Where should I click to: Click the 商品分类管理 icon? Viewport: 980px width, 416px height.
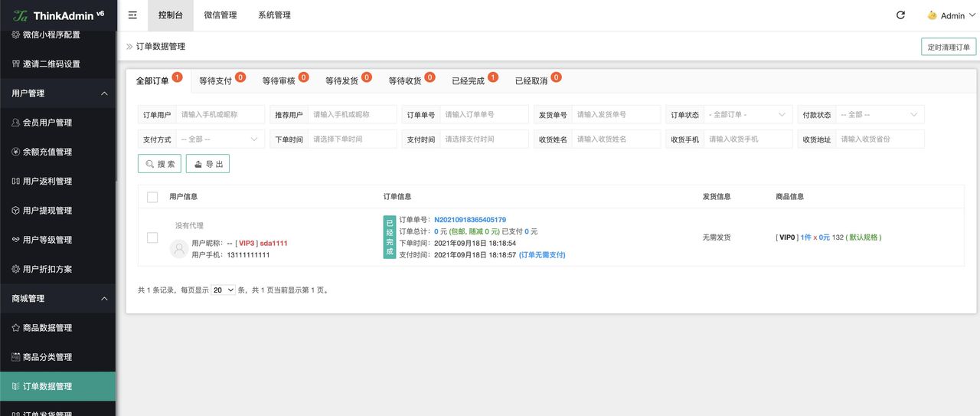tap(16, 357)
